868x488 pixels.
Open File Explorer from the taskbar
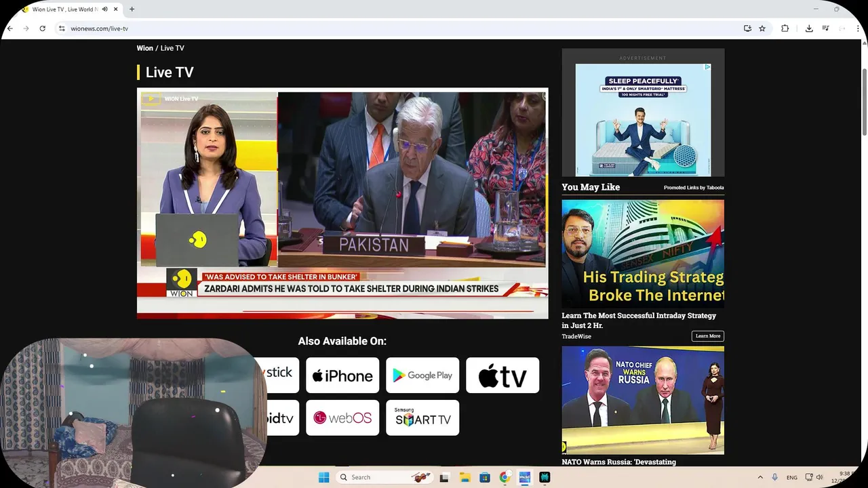point(465,477)
